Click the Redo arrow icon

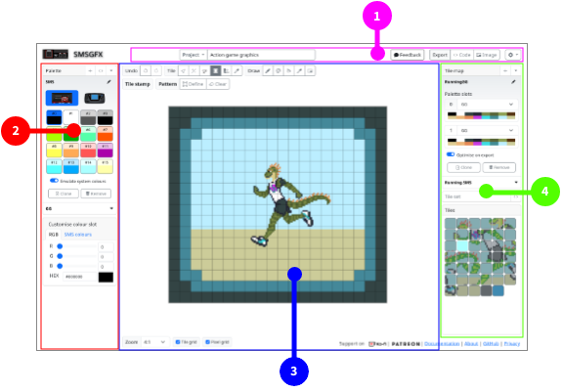coord(156,71)
